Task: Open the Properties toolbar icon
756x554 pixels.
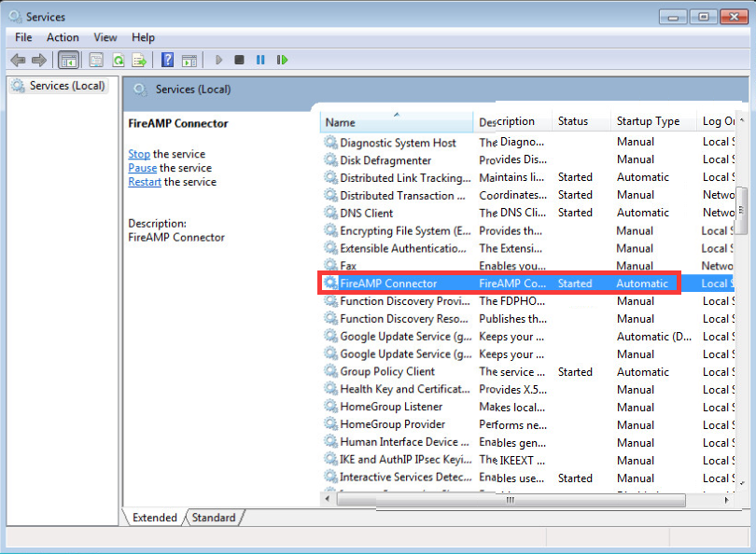Action: (x=96, y=61)
